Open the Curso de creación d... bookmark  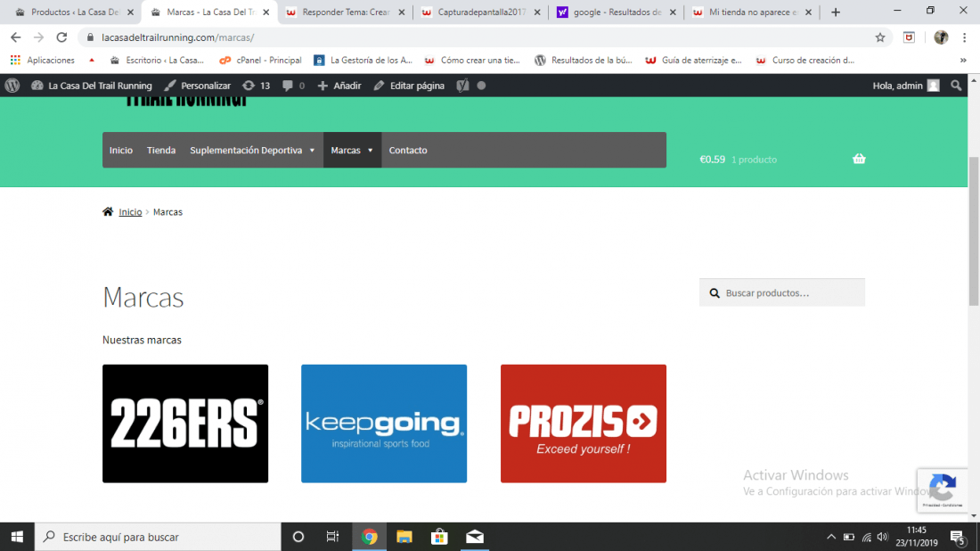pyautogui.click(x=805, y=60)
